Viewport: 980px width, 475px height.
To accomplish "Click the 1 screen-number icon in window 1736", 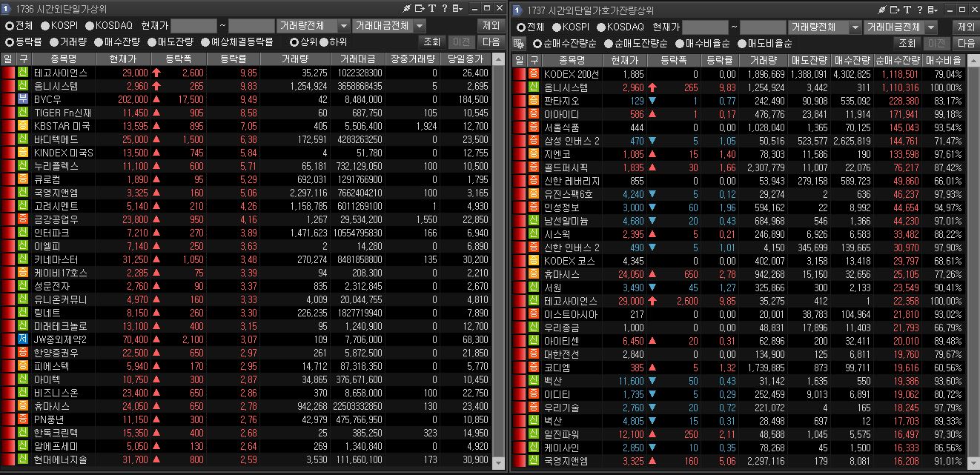I will pos(7,9).
